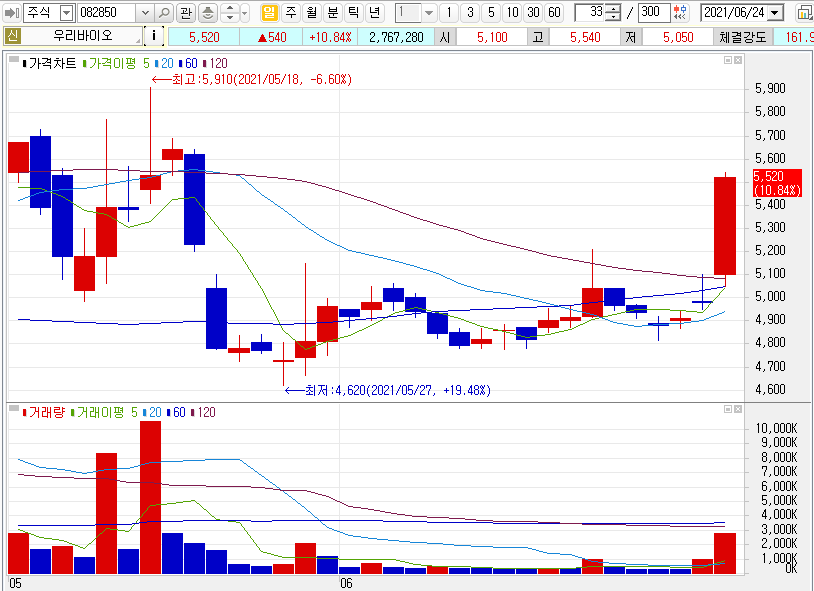Click the ▲540 price change cell
The height and width of the screenshot is (591, 814).
(271, 37)
